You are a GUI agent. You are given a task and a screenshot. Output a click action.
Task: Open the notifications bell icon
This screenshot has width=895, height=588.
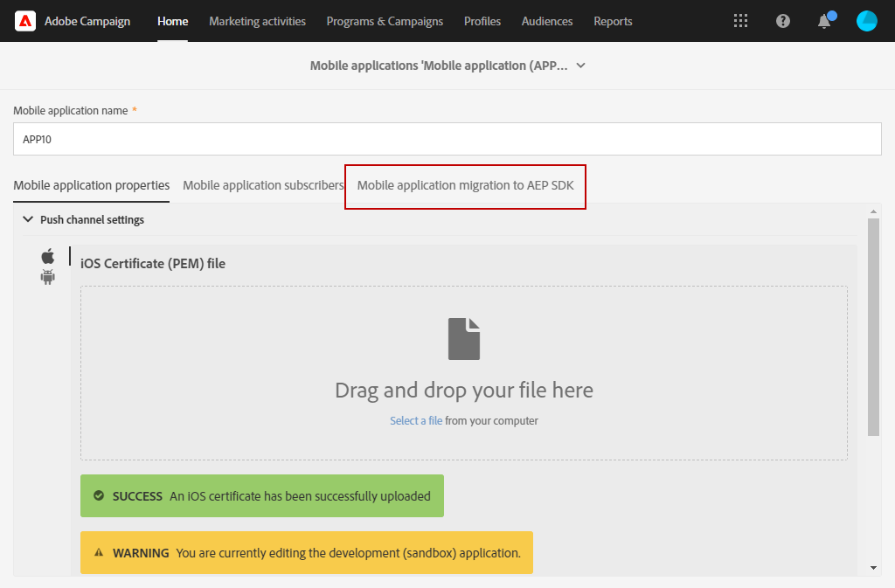tap(824, 21)
